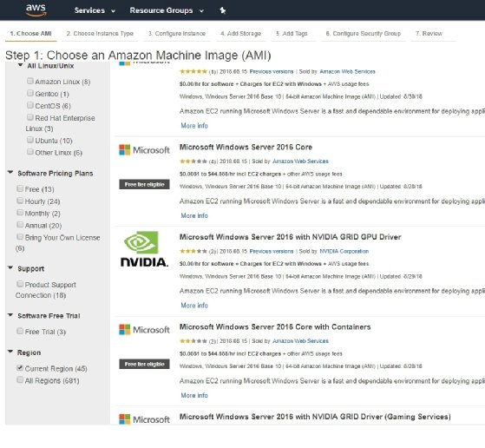
Task: Open Windows Server 2016 Core with Containers title
Action: point(275,327)
